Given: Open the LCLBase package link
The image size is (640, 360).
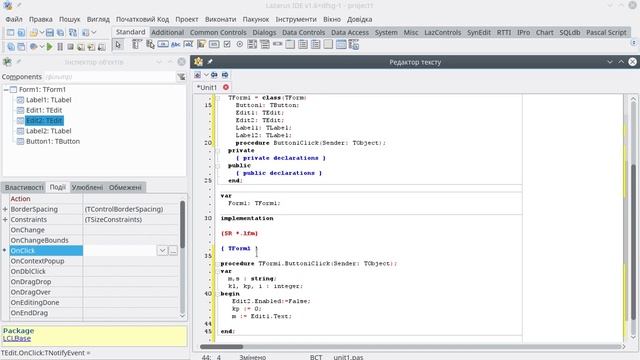Looking at the screenshot, I should [x=17, y=338].
